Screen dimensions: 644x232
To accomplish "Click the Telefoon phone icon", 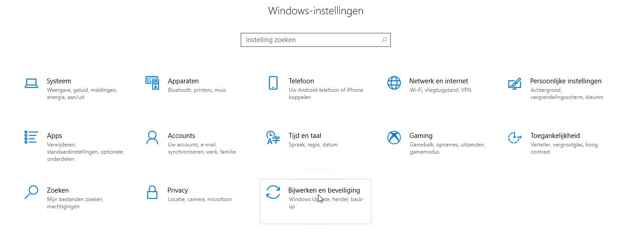I will pos(273,83).
